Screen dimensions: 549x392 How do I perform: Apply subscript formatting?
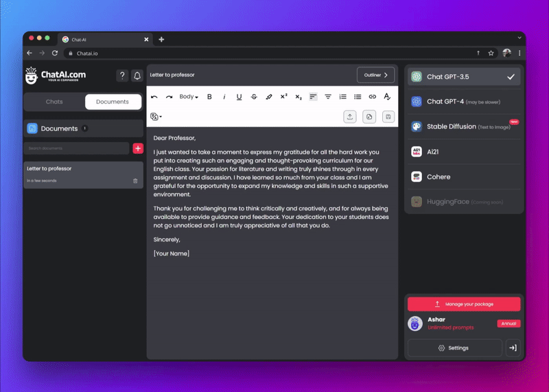[x=299, y=97]
